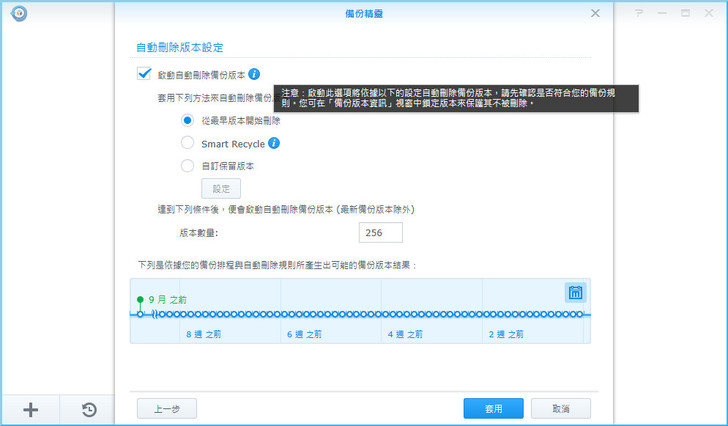The height and width of the screenshot is (426, 728).
Task: Toggle 啟動自動刪除備份版本 checkbox
Action: 144,74
